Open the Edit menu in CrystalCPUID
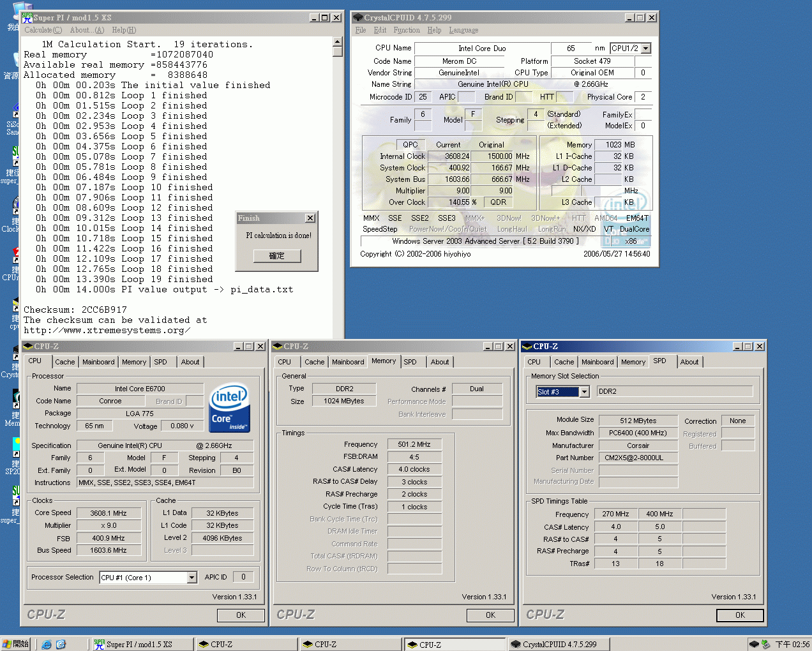The image size is (812, 651). (x=380, y=30)
